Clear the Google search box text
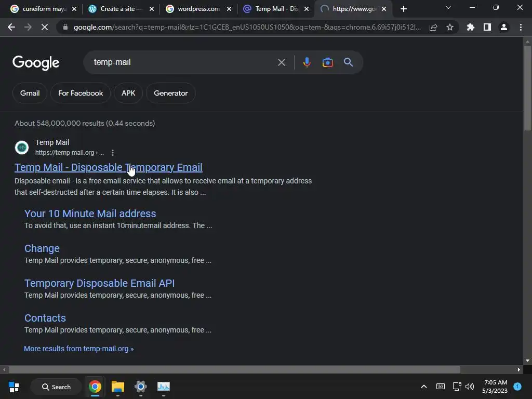The height and width of the screenshot is (399, 532). click(x=281, y=62)
